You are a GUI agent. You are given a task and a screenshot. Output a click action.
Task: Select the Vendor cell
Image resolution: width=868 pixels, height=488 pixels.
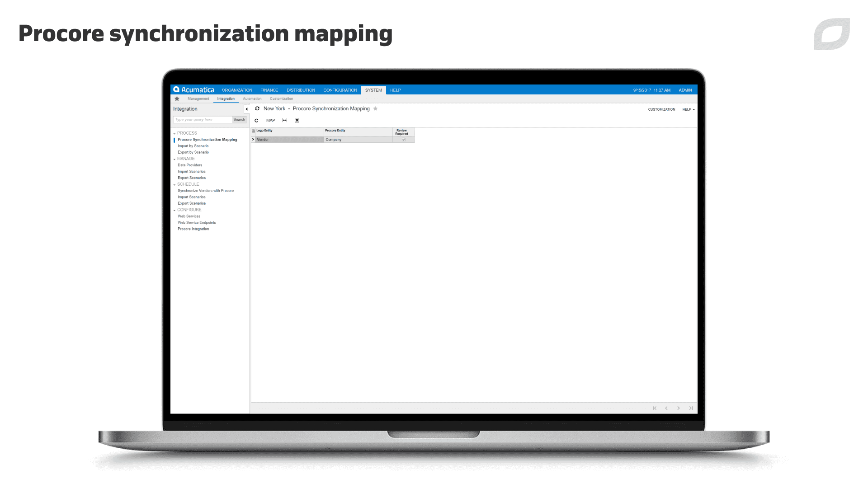[x=289, y=140]
